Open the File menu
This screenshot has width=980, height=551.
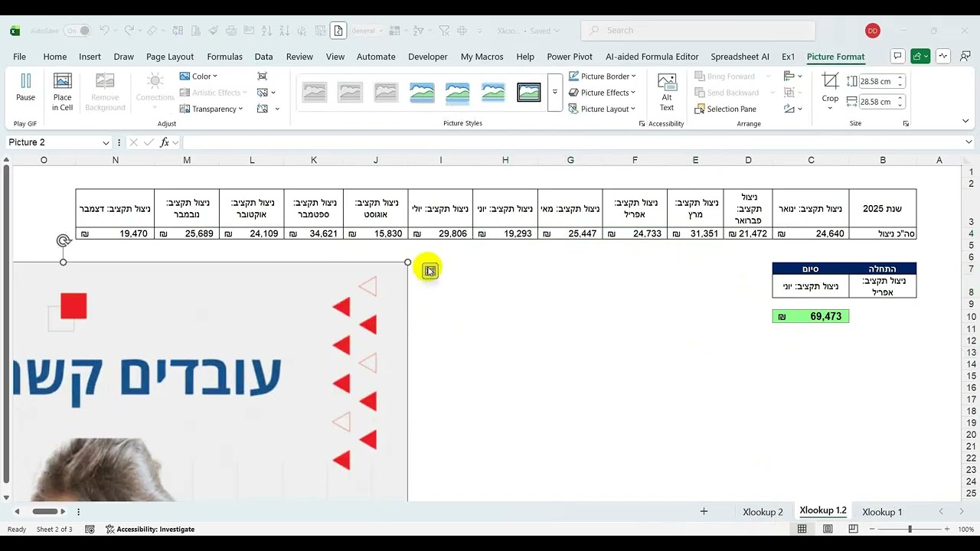[19, 57]
